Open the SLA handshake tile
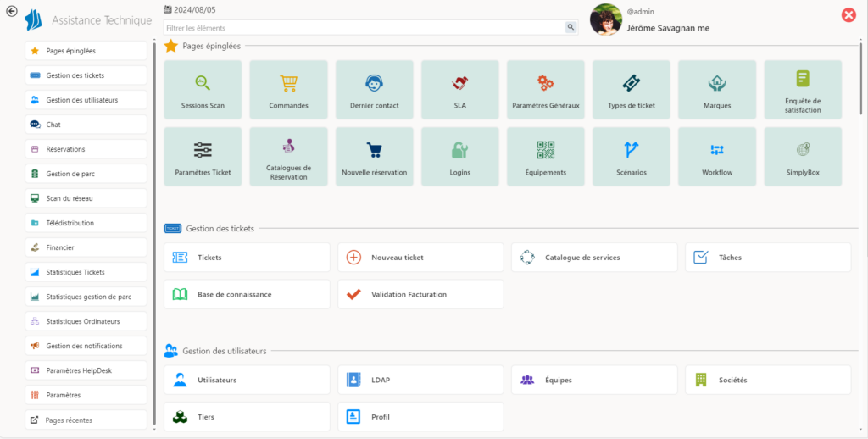 click(x=459, y=89)
